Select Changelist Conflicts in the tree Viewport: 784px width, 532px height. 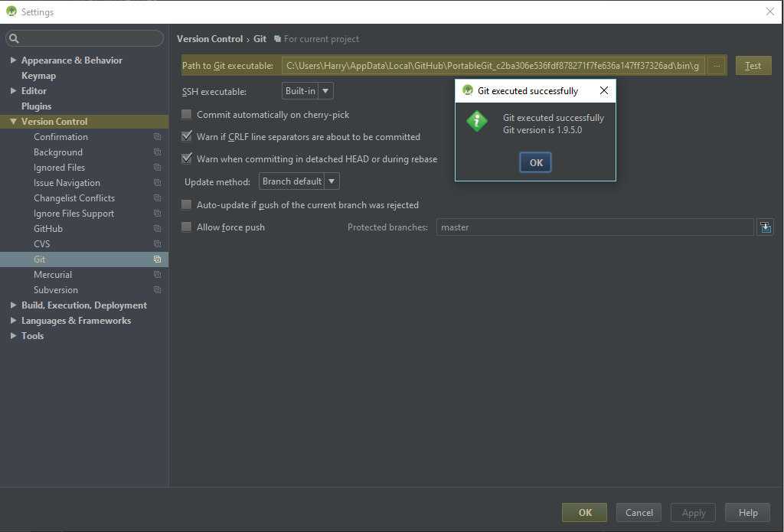pos(74,198)
